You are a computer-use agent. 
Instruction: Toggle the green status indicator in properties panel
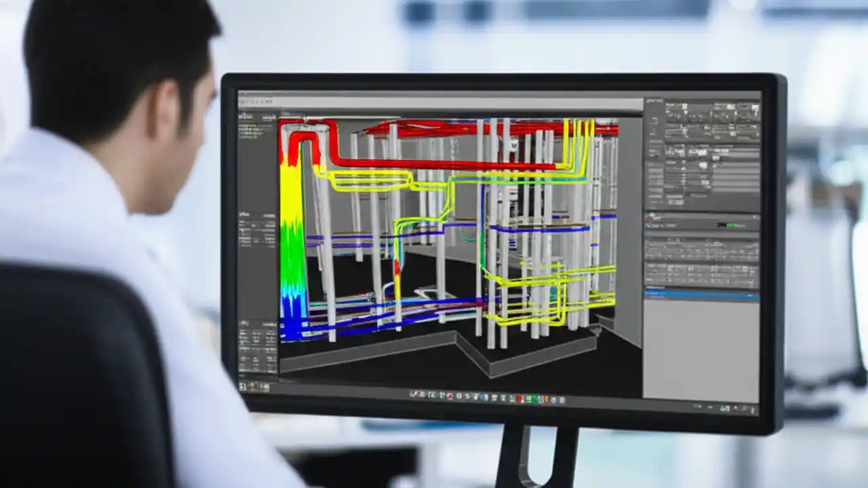pos(731,225)
